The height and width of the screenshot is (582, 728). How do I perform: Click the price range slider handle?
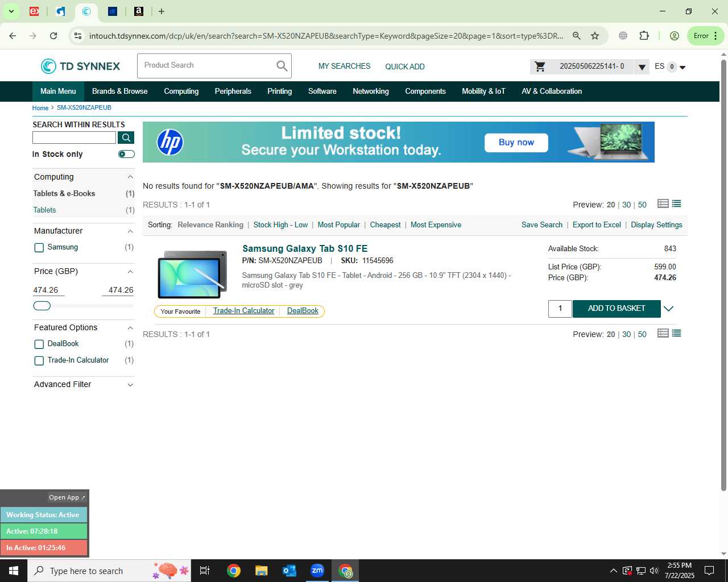(x=42, y=306)
